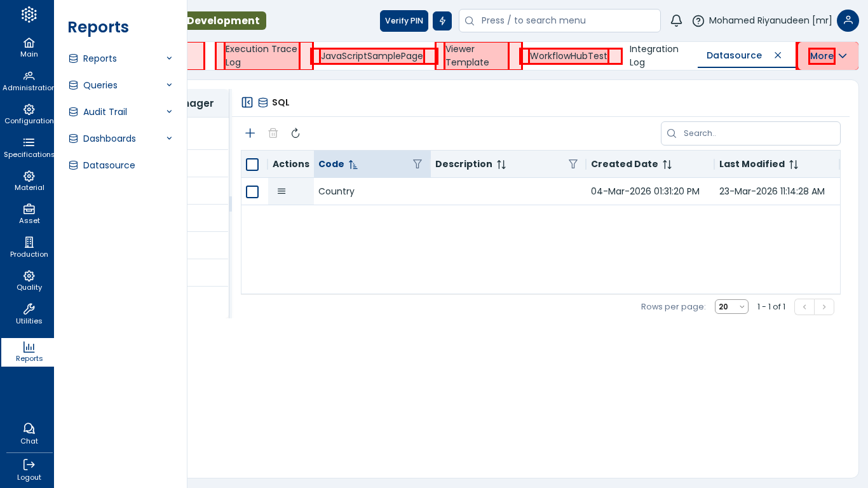Viewport: 868px width, 488px height.
Task: Expand the Dashboards menu group
Action: [120, 139]
